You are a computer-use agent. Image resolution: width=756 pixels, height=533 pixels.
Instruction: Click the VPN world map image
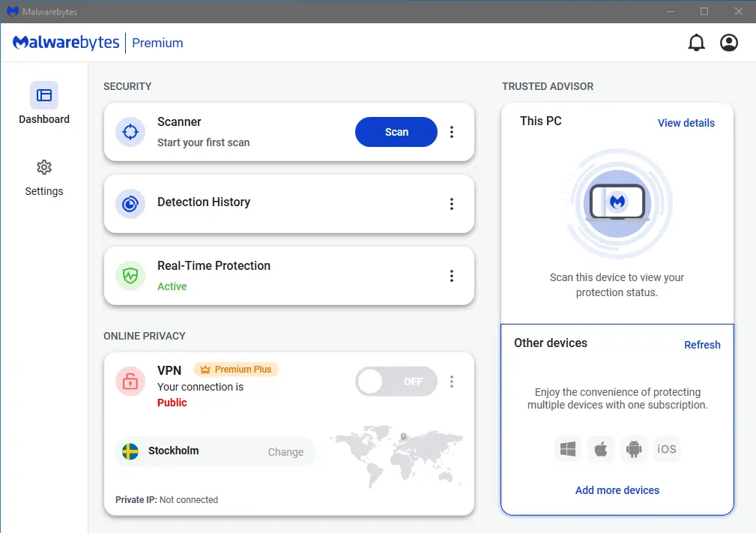396,457
